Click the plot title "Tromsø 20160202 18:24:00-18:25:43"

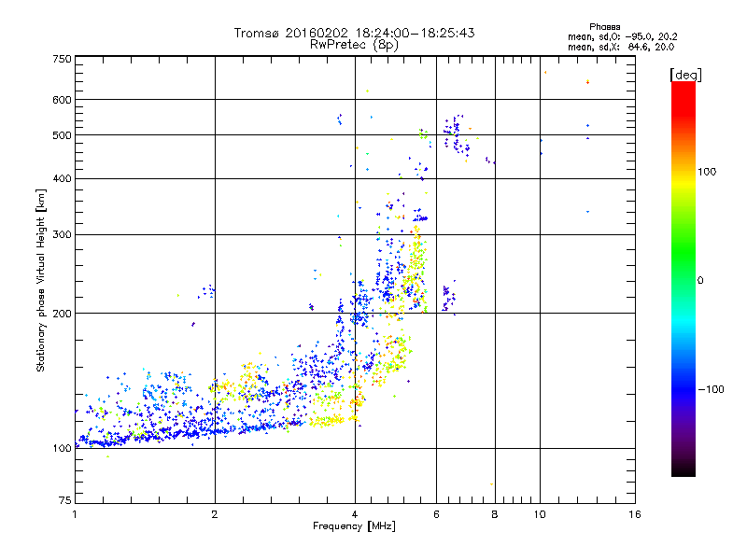point(354,33)
